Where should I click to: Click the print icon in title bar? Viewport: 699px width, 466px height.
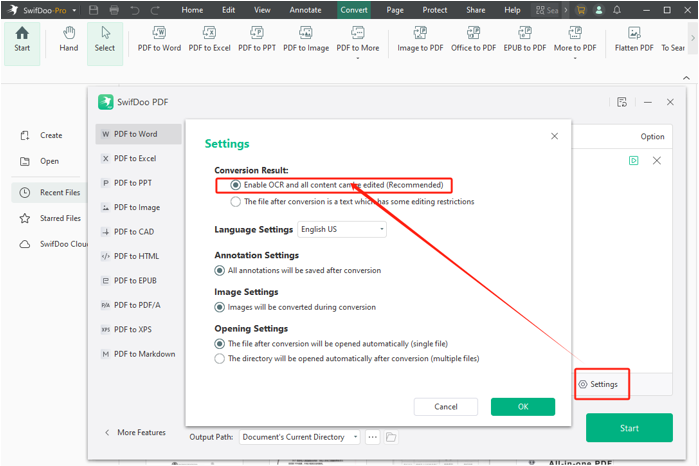tap(114, 10)
